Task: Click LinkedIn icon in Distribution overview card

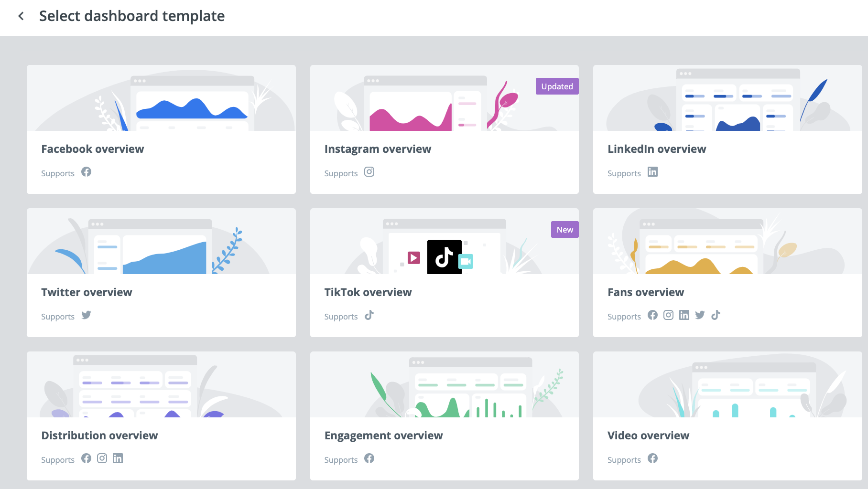Action: coord(118,458)
